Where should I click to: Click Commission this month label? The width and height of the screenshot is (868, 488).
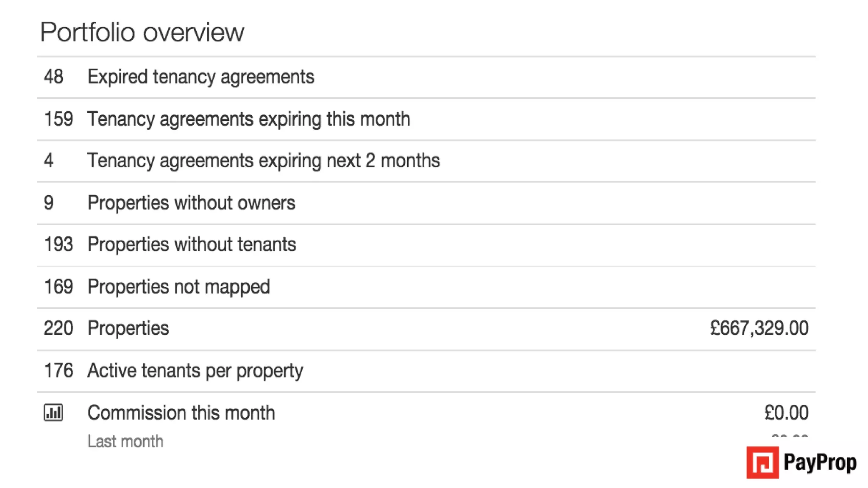181,413
